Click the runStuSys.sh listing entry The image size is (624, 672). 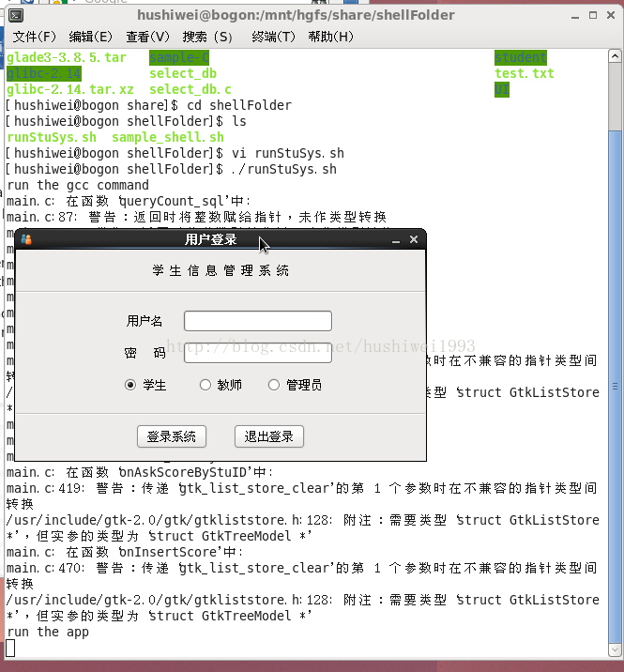tap(52, 137)
